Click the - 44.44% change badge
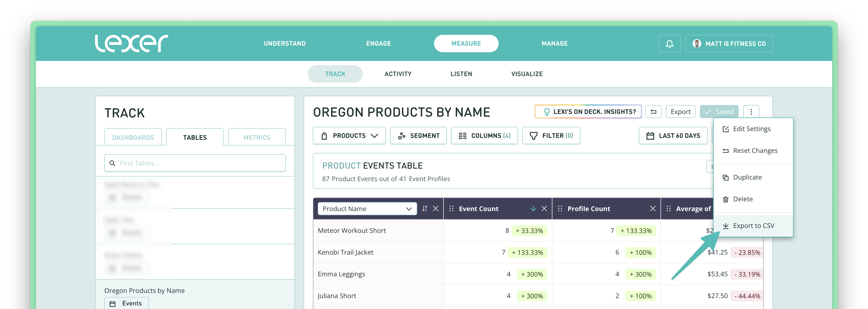 tap(747, 296)
